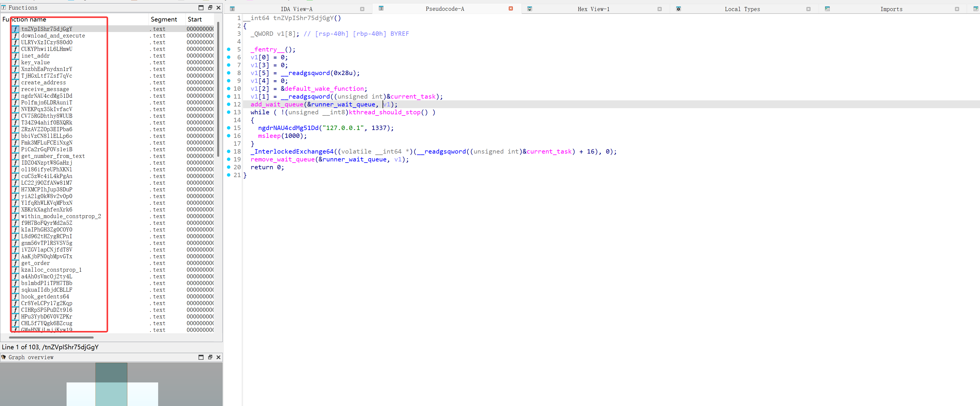
Task: Click function icon beside PolfmjnGLDRAuniT
Action: [x=15, y=103]
